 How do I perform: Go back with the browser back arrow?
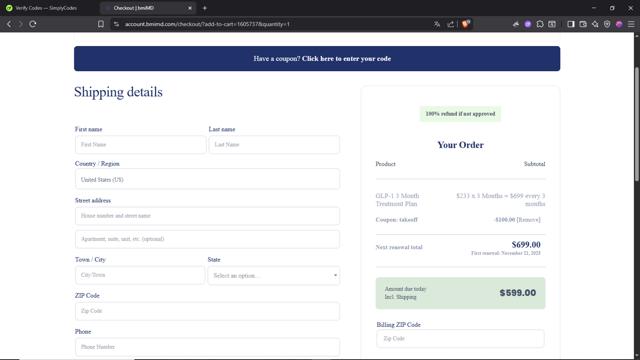tap(9, 24)
